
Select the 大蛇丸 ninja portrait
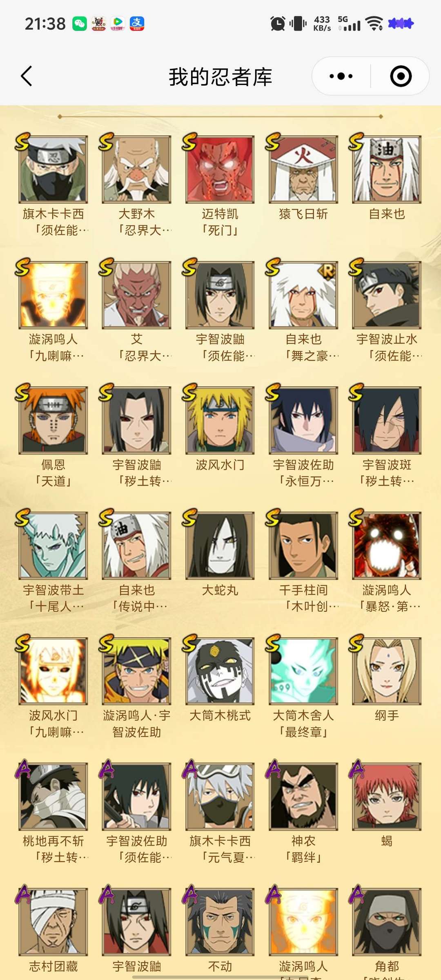pyautogui.click(x=220, y=546)
